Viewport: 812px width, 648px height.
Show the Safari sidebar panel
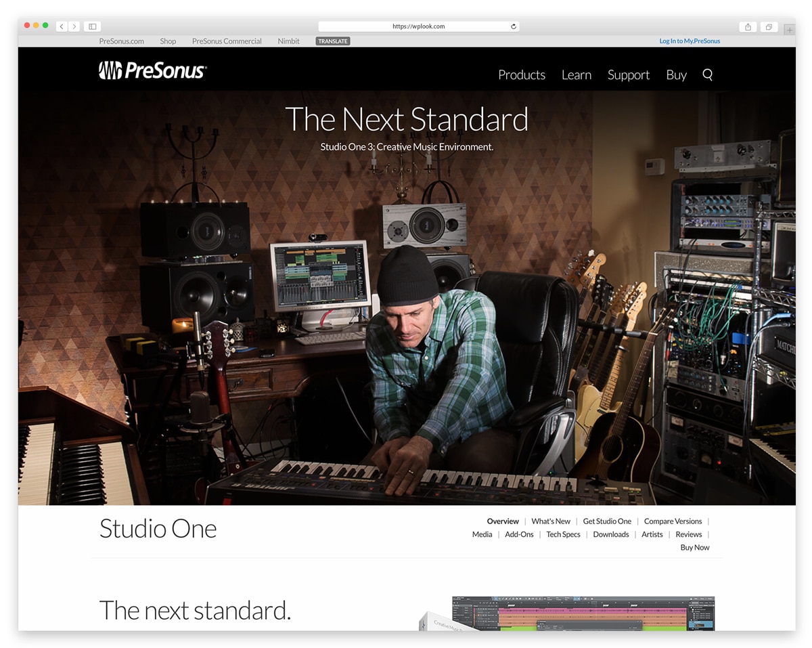pyautogui.click(x=93, y=26)
